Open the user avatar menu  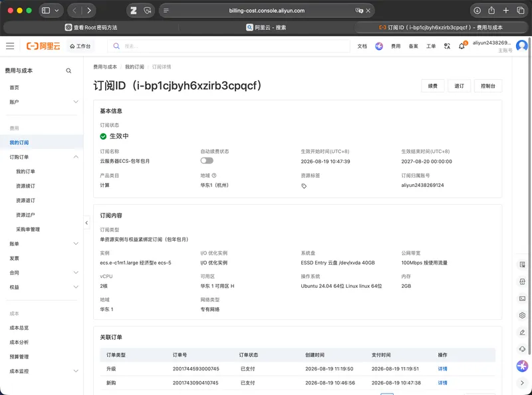pyautogui.click(x=522, y=45)
